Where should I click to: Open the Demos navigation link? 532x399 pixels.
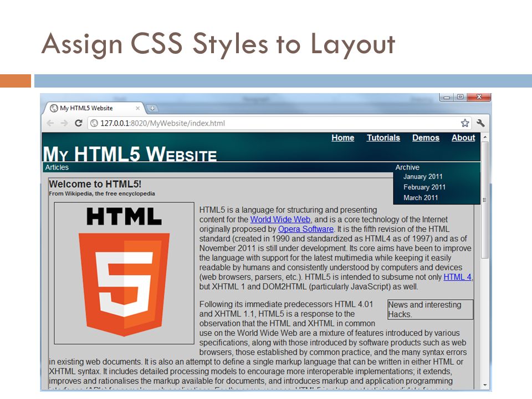[426, 138]
